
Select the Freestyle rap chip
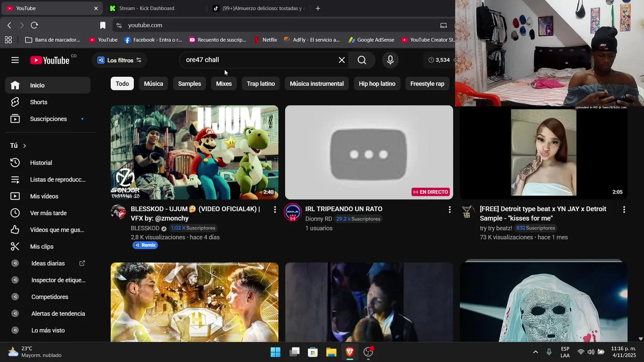pos(427,83)
